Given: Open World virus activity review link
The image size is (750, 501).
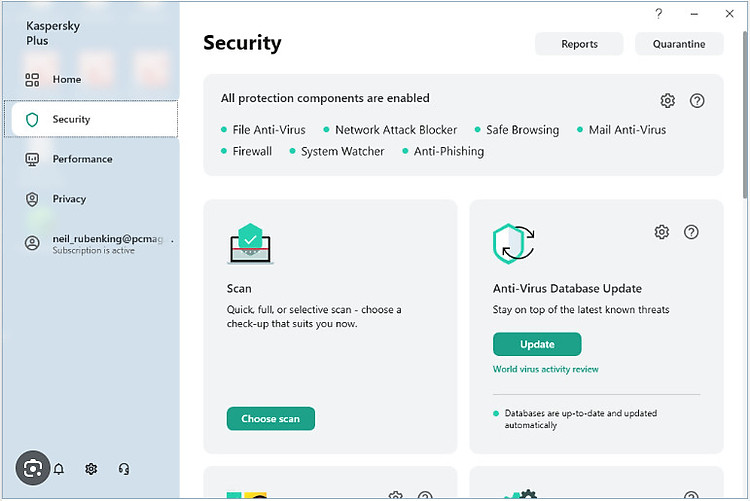Looking at the screenshot, I should click(x=546, y=369).
